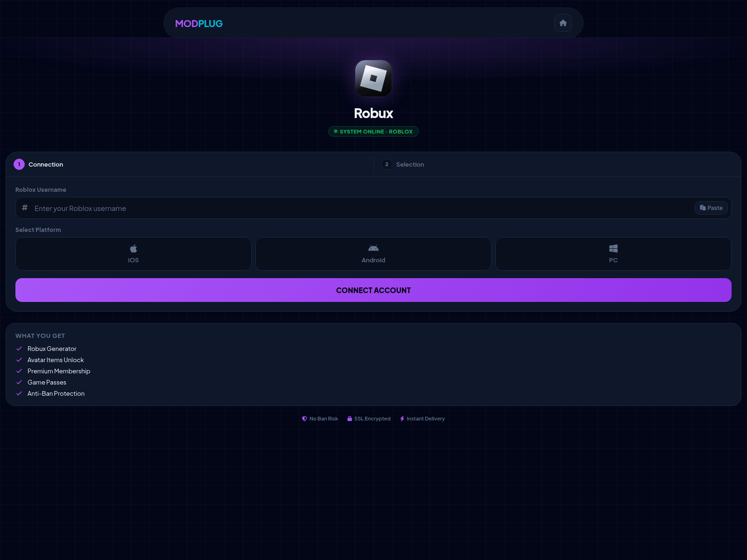Viewport: 747px width, 560px height.
Task: Open the Connection step tab
Action: [190, 164]
